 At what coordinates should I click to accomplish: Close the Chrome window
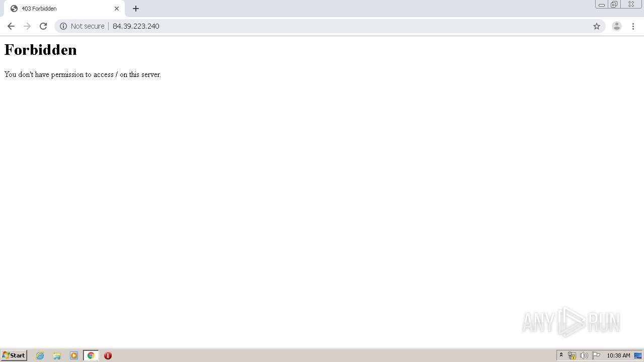point(631,5)
